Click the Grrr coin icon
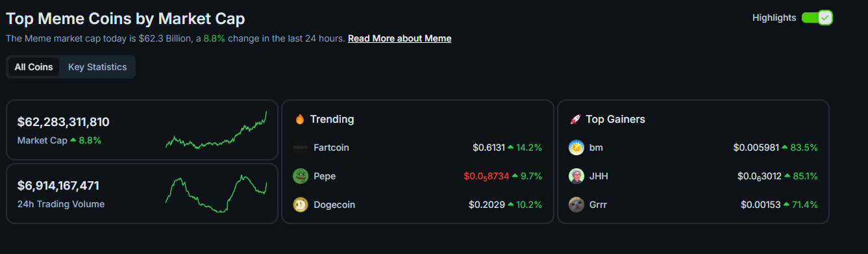The height and width of the screenshot is (254, 868). 577,205
